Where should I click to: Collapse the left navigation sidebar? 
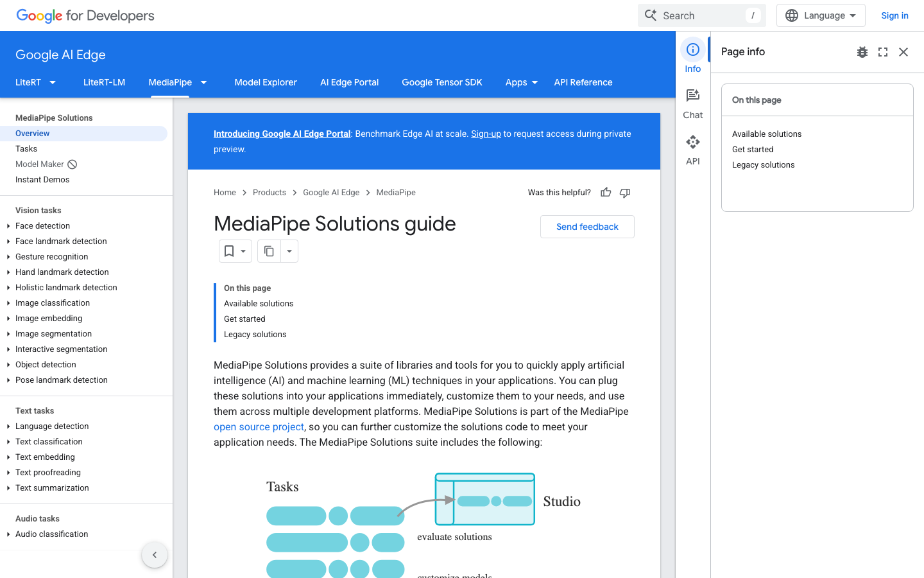(x=155, y=555)
